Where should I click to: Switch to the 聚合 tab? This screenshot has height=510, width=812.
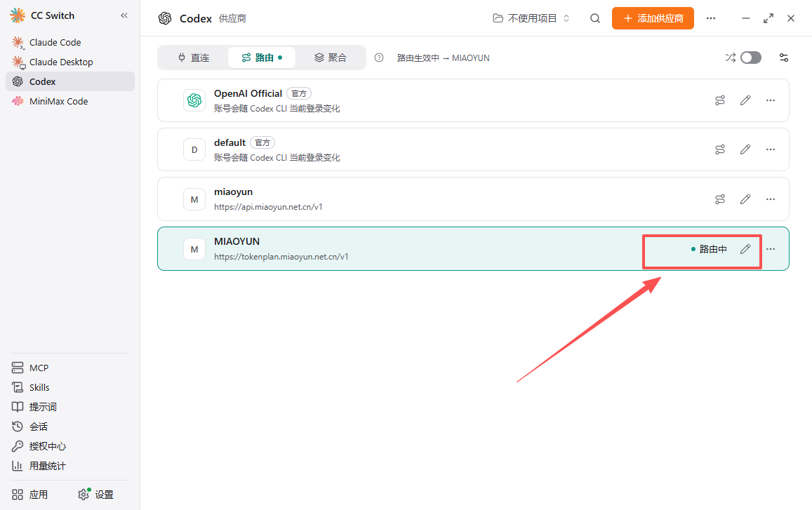(330, 58)
